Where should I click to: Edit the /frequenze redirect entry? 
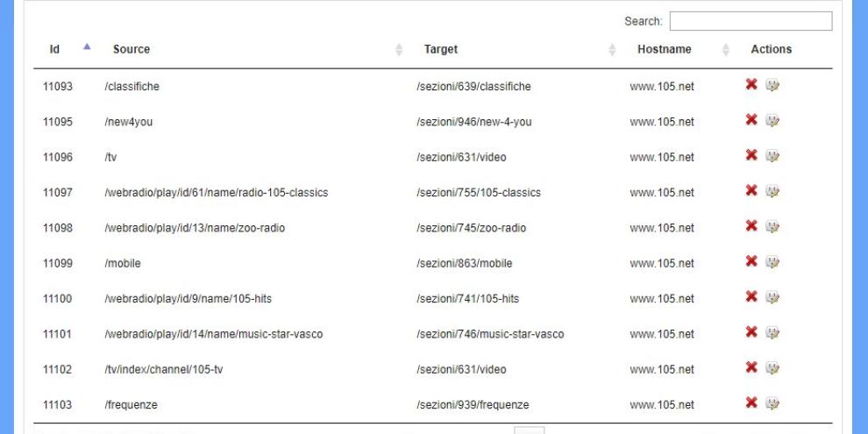pyautogui.click(x=772, y=402)
